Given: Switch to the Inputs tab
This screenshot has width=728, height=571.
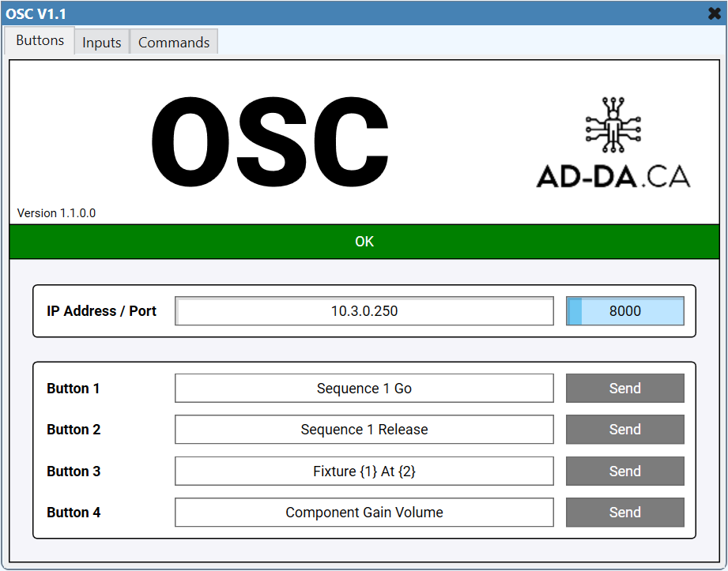Looking at the screenshot, I should pos(101,43).
